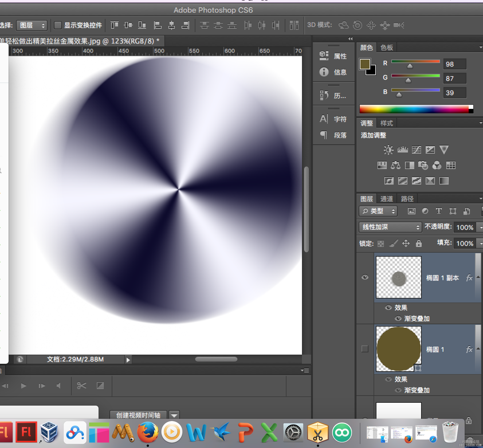This screenshot has height=448, width=483.
Task: Toggle 效果 visibility under 椭圆 1 副本
Action: point(388,307)
